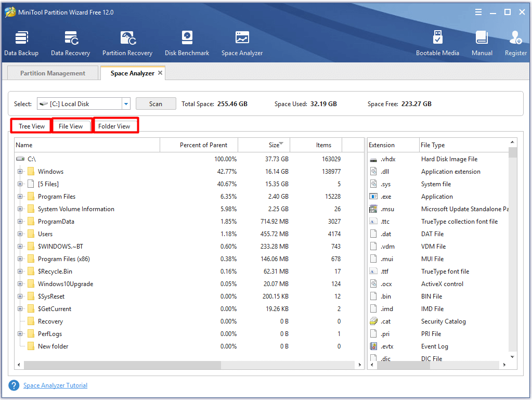Click the extension list vertical scrollbar thumb
This screenshot has width=532, height=400.
coord(513,152)
